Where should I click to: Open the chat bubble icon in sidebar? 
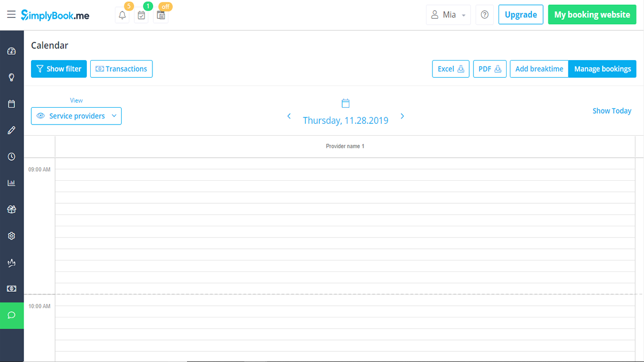click(x=11, y=315)
